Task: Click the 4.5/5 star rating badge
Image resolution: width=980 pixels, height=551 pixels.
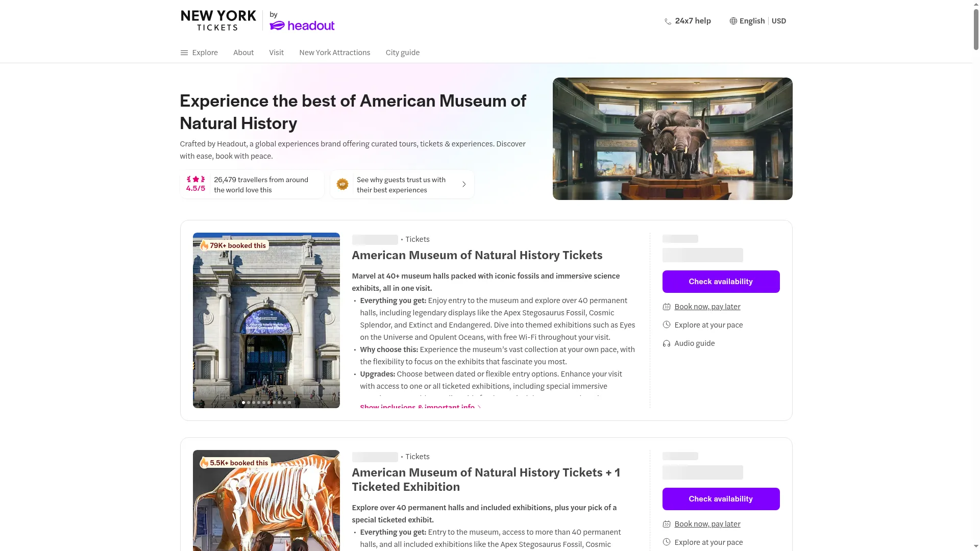Action: (x=195, y=184)
